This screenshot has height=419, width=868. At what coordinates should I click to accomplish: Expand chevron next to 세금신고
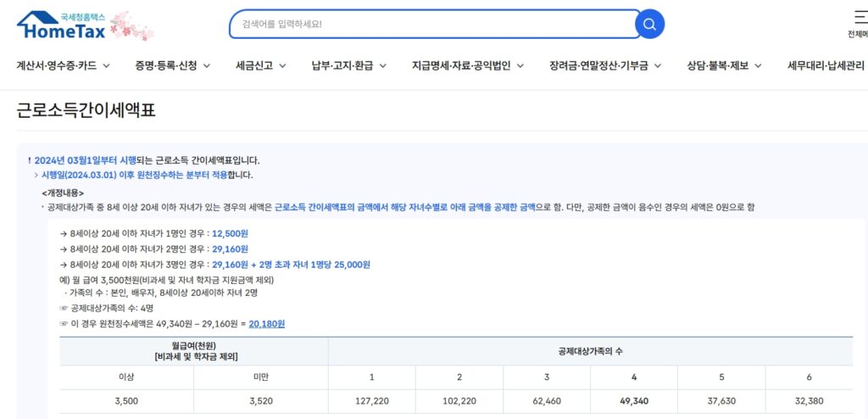[x=282, y=66]
